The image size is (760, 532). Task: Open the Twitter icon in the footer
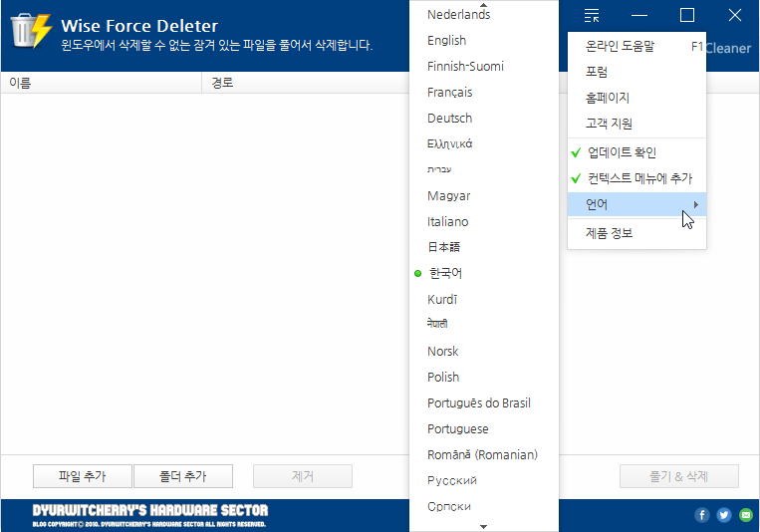coord(724,514)
